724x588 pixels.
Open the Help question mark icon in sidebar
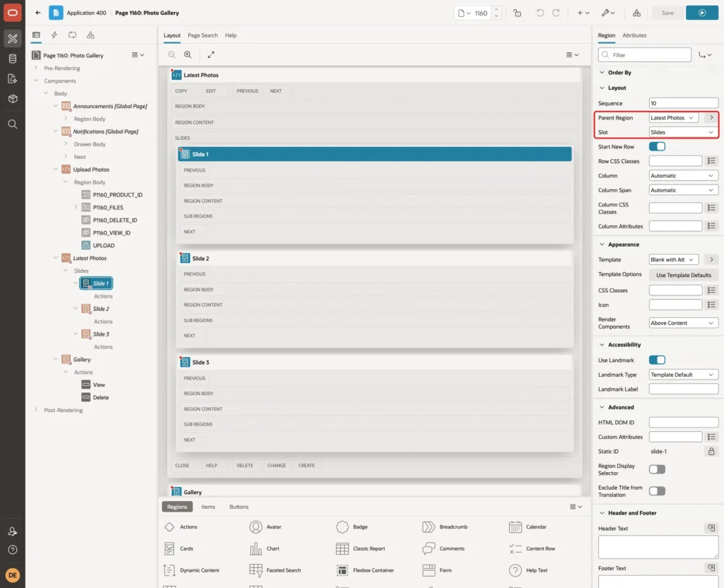coord(13,550)
